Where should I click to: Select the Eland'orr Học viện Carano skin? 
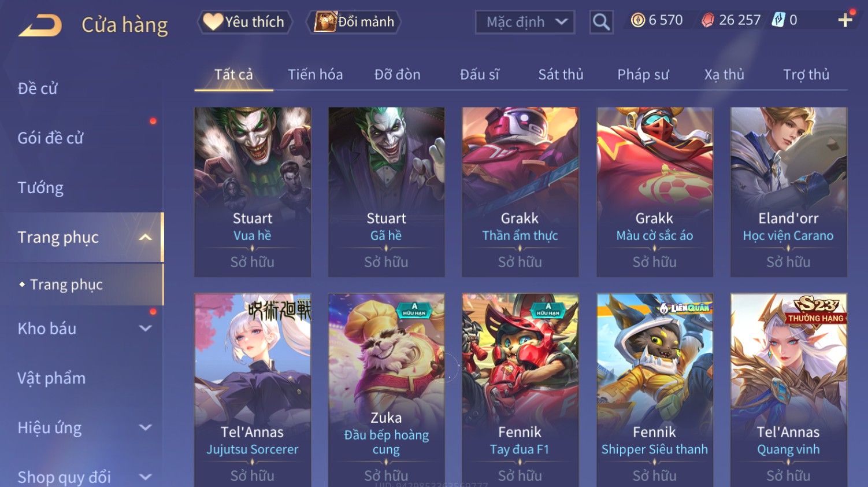(x=788, y=191)
